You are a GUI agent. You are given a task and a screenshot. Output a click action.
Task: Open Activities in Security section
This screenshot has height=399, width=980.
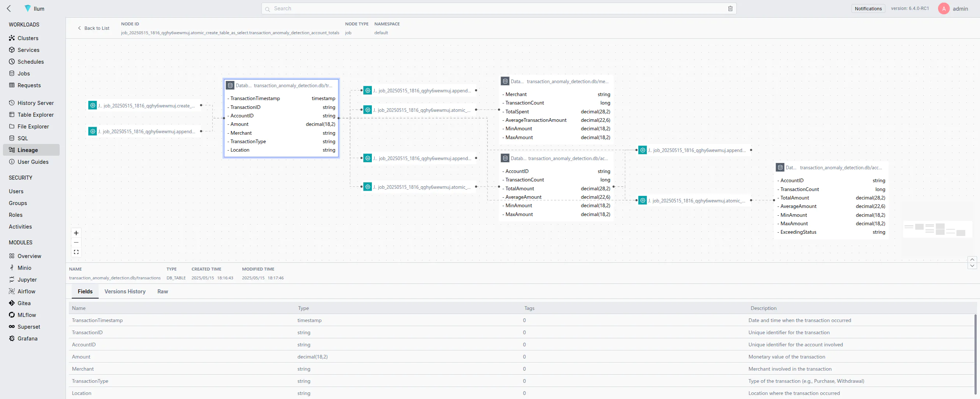click(x=20, y=227)
